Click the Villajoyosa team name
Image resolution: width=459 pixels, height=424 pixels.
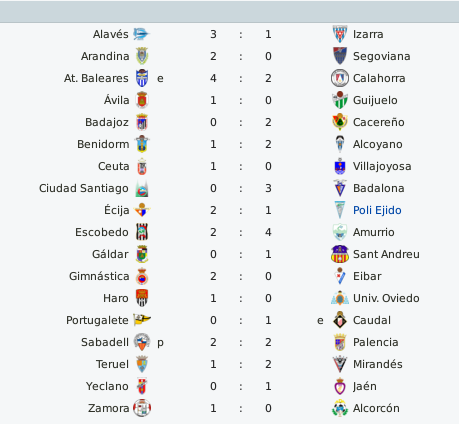point(382,166)
